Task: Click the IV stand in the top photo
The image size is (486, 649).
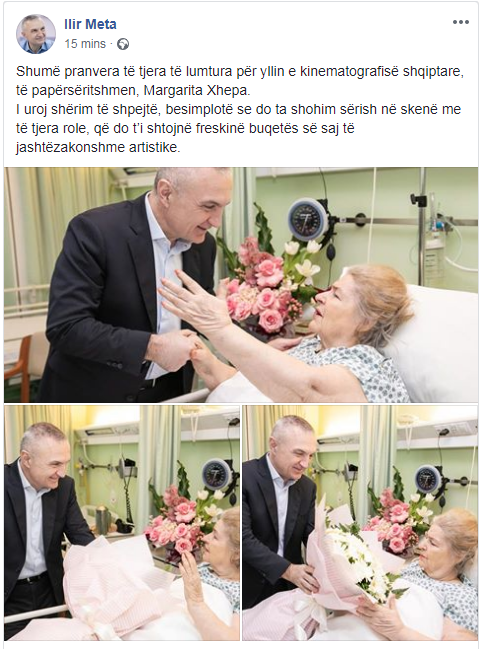Action: coord(422,226)
